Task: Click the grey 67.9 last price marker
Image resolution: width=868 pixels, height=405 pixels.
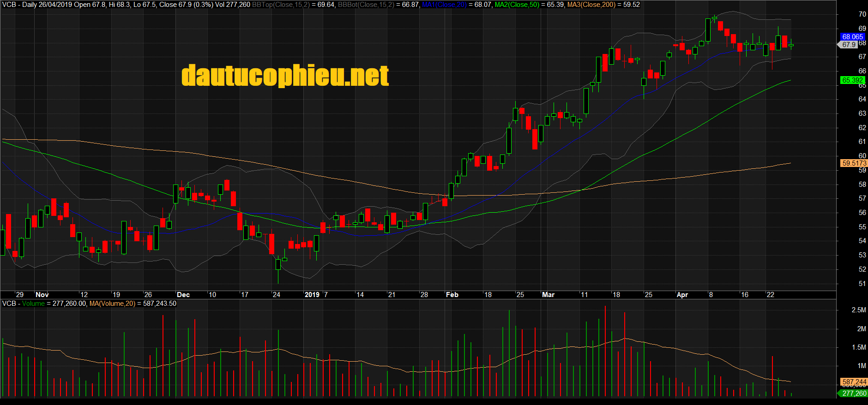Action: [849, 45]
